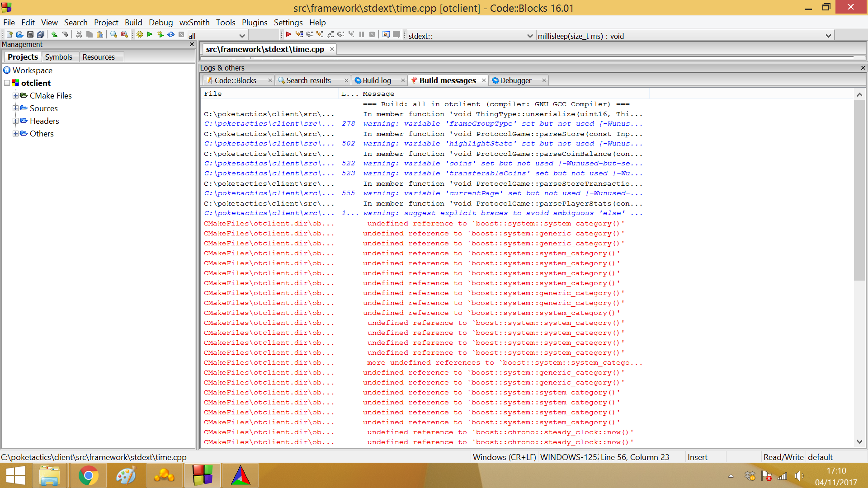Click the Step out debug icon

coord(330,34)
